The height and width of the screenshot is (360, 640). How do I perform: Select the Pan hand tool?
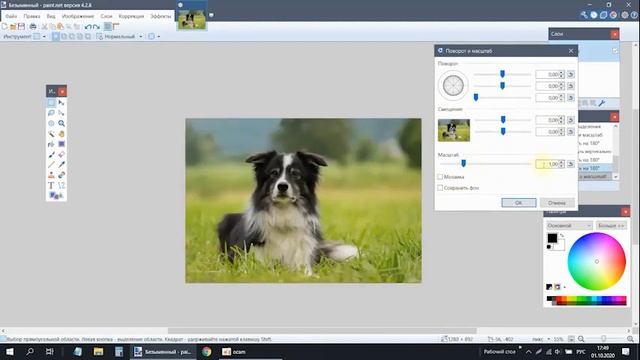pos(61,133)
